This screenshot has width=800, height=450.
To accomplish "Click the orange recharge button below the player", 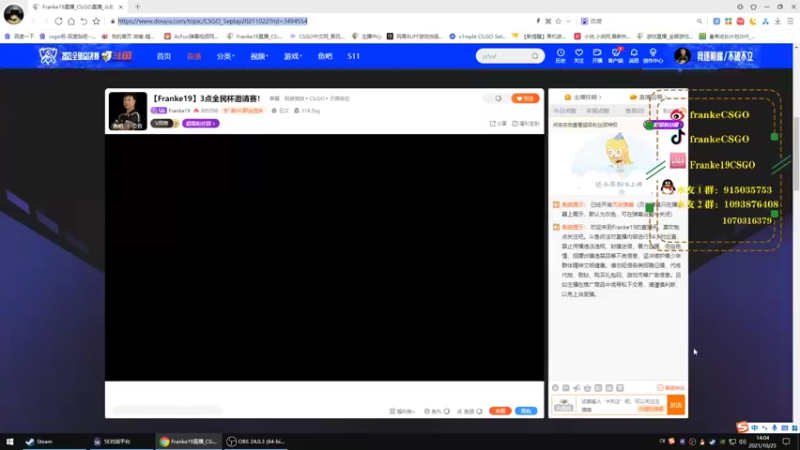I will 500,411.
